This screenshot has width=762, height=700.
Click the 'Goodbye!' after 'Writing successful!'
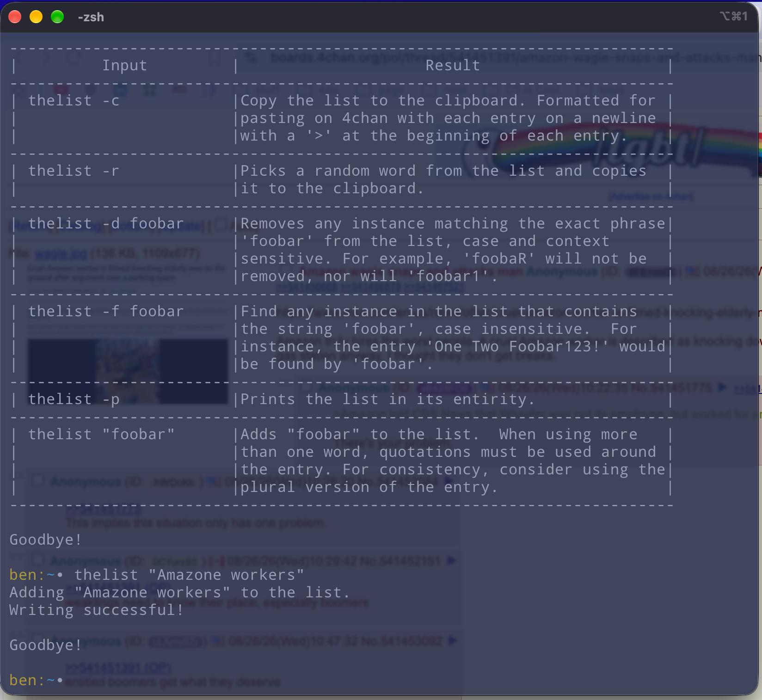[46, 645]
